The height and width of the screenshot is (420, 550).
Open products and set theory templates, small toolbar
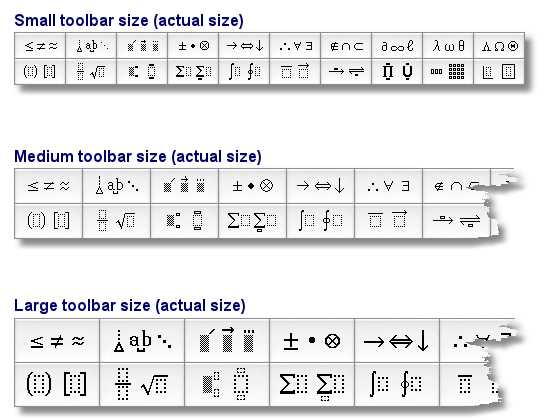(397, 72)
